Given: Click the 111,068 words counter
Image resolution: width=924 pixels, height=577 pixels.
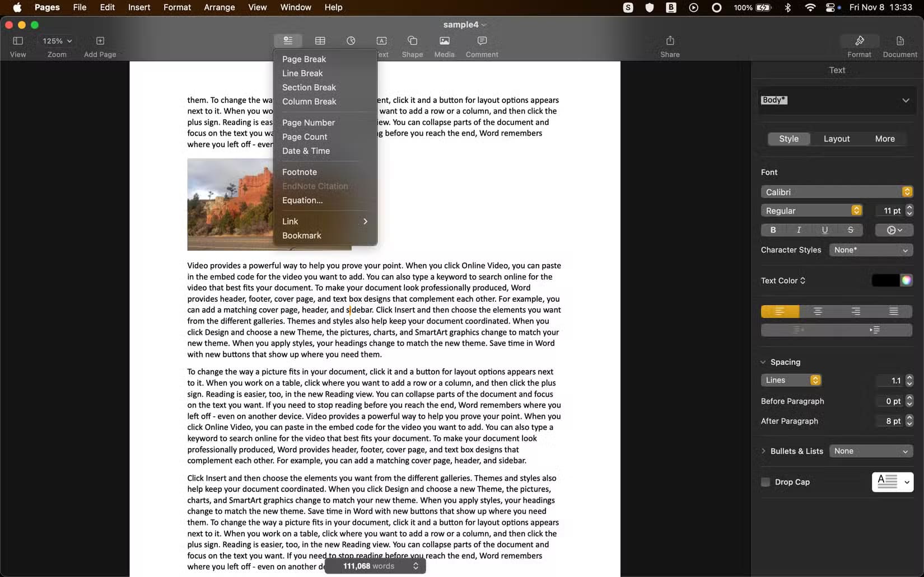Looking at the screenshot, I should 375,566.
